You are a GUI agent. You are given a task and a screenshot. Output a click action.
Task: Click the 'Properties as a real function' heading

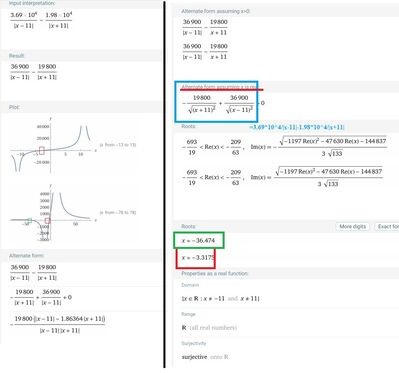215,273
